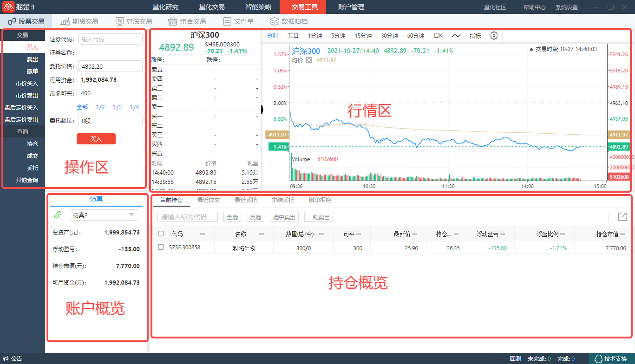The width and height of the screenshot is (635, 364).
Task: Open 量化社区 in title bar
Action: click(495, 7)
